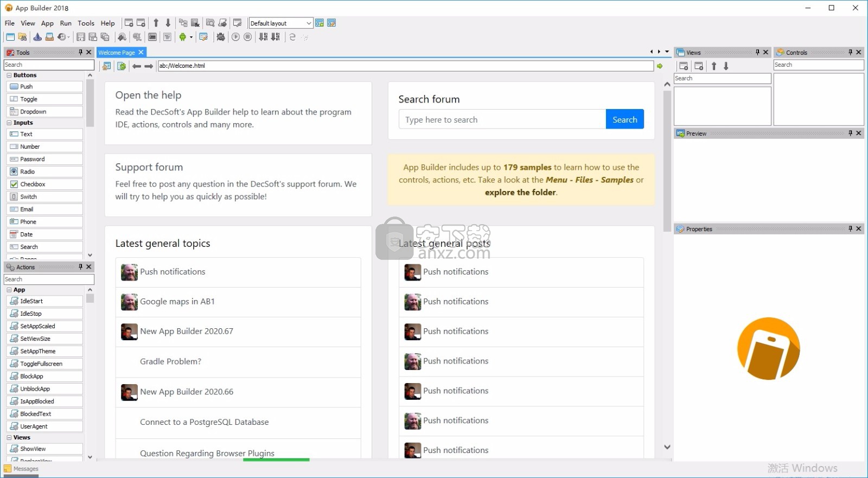Open dropdown arrow beside the clock history icon

click(x=69, y=37)
